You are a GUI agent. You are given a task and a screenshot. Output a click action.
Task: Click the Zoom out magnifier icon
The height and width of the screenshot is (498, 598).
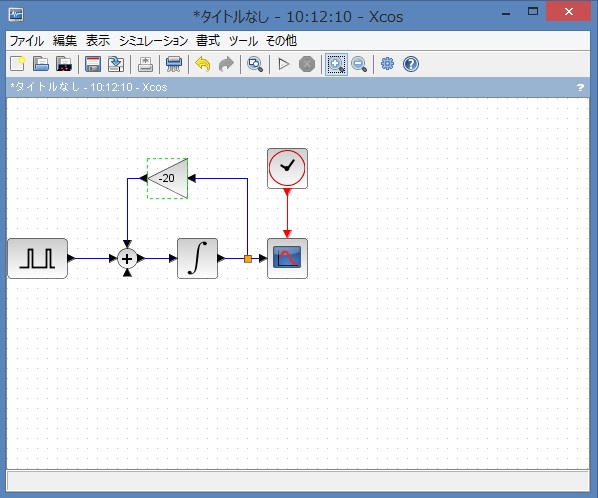click(x=359, y=64)
